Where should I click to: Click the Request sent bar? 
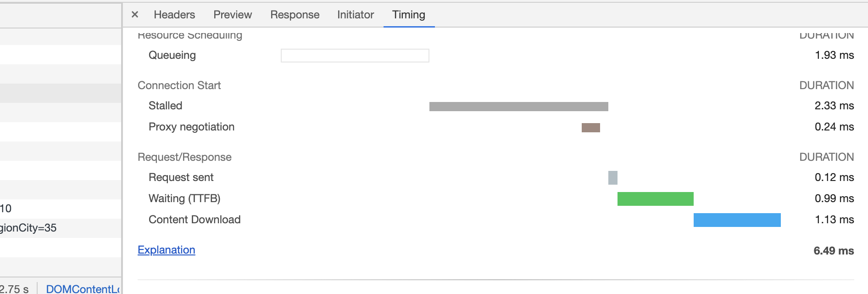613,178
